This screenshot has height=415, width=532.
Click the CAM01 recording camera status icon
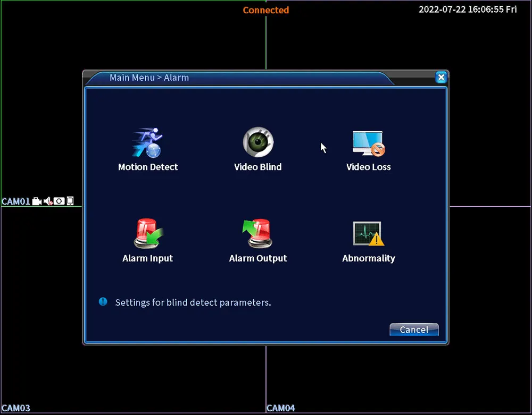37,201
